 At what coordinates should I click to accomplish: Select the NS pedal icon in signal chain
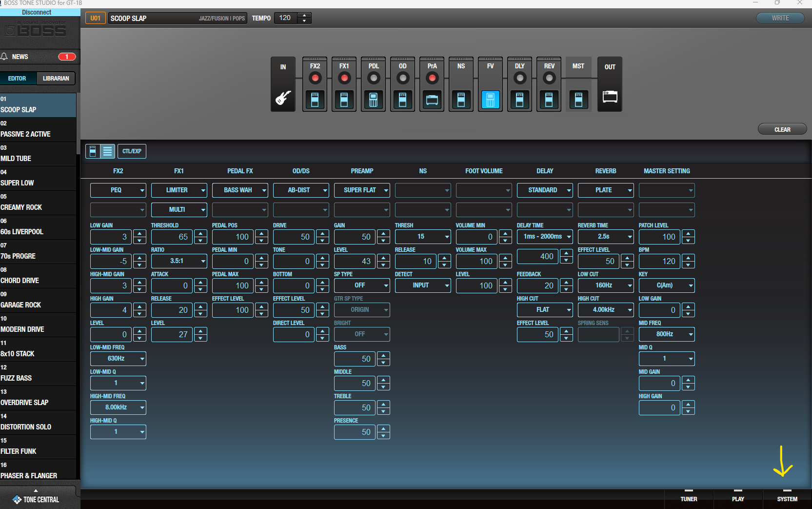tap(461, 100)
